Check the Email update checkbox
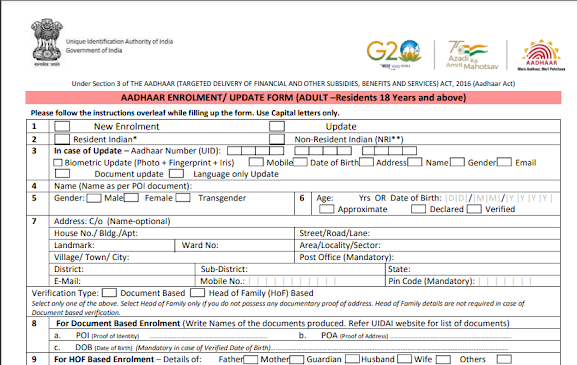577x365 pixels. point(504,162)
